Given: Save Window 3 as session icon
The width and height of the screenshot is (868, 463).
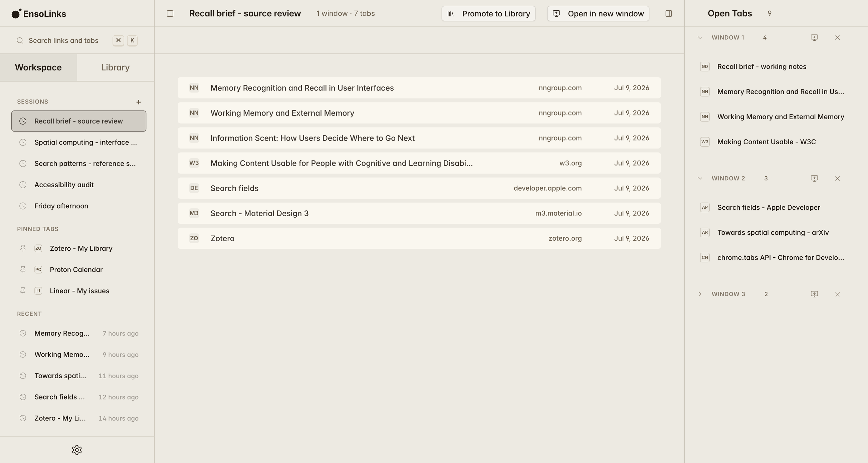Looking at the screenshot, I should [815, 294].
